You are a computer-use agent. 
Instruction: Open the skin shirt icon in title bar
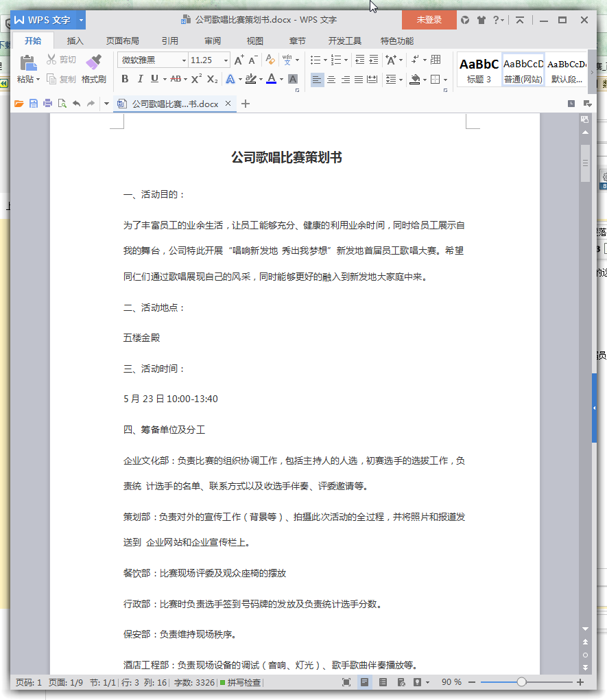[481, 20]
